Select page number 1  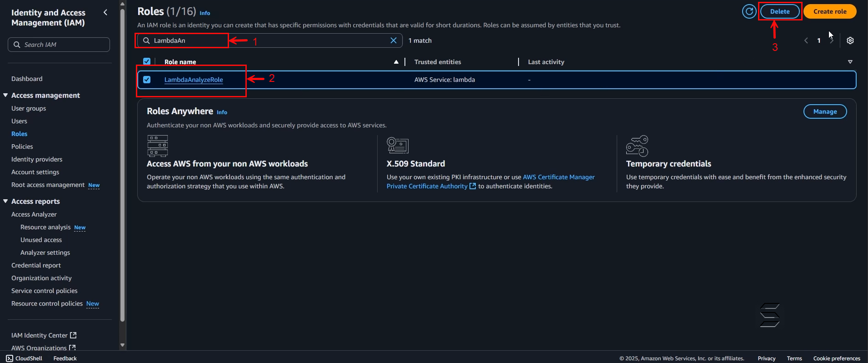tap(819, 40)
